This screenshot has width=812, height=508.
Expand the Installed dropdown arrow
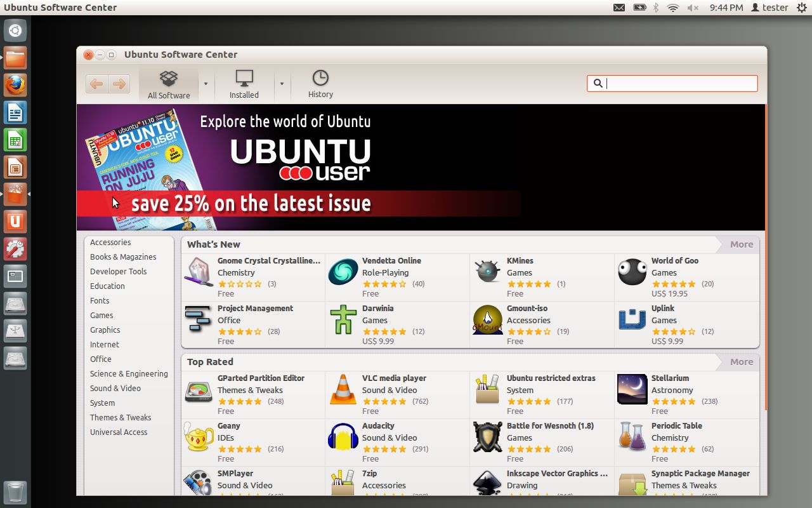(282, 84)
